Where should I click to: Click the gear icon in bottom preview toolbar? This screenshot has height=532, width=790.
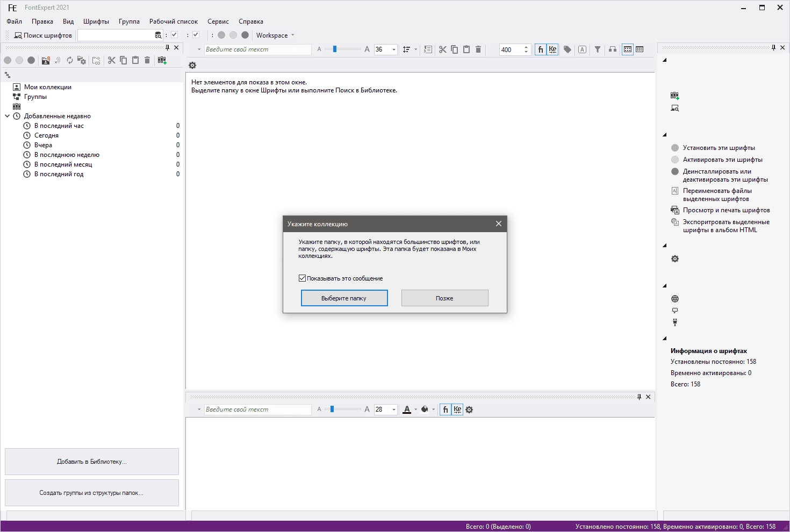coord(469,409)
